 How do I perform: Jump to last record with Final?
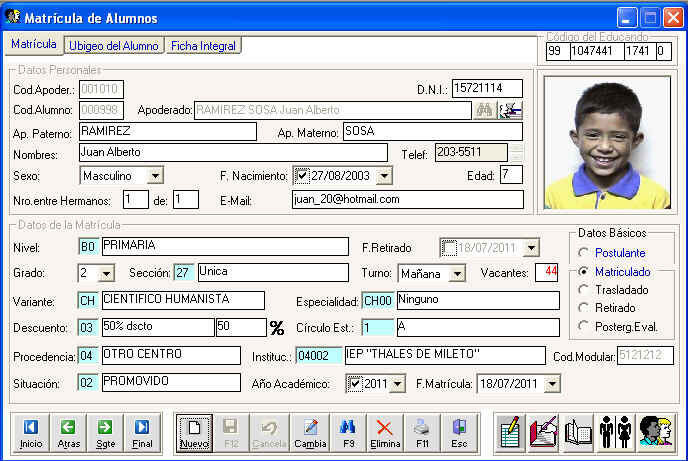tap(143, 432)
